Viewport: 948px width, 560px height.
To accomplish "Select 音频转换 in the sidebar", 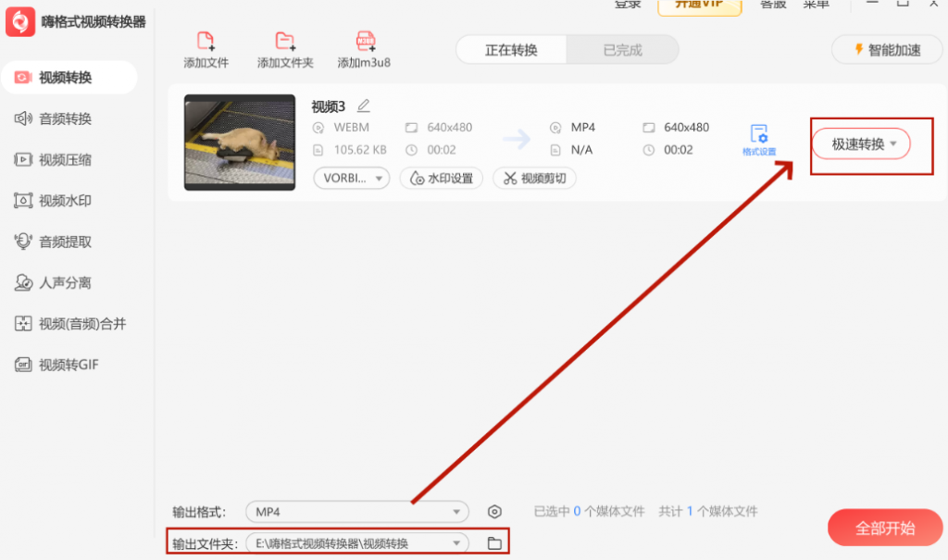I will [65, 118].
